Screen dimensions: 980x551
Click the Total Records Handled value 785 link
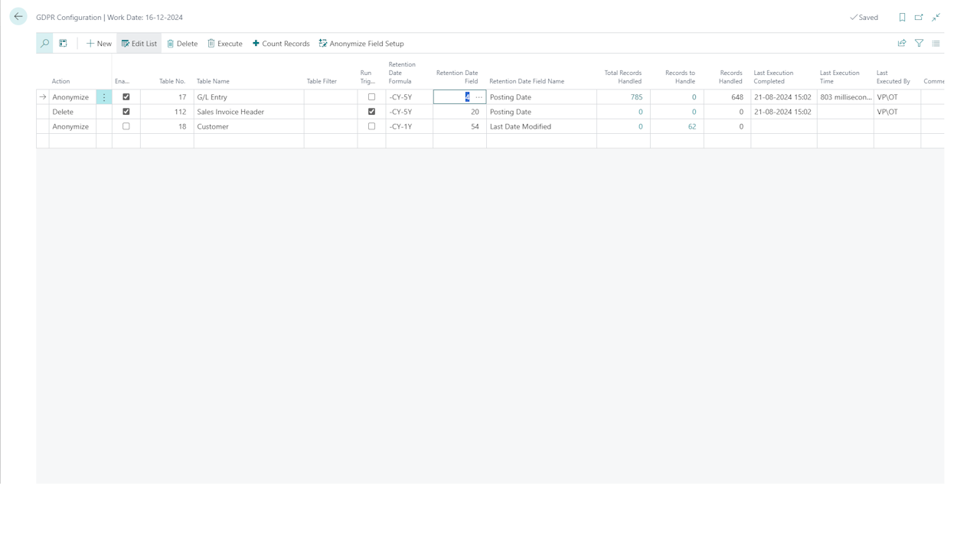(x=636, y=96)
